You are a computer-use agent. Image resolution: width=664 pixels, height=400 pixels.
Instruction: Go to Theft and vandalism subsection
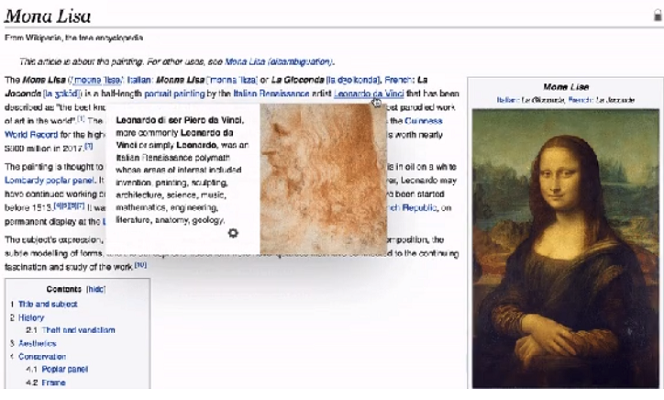click(78, 330)
